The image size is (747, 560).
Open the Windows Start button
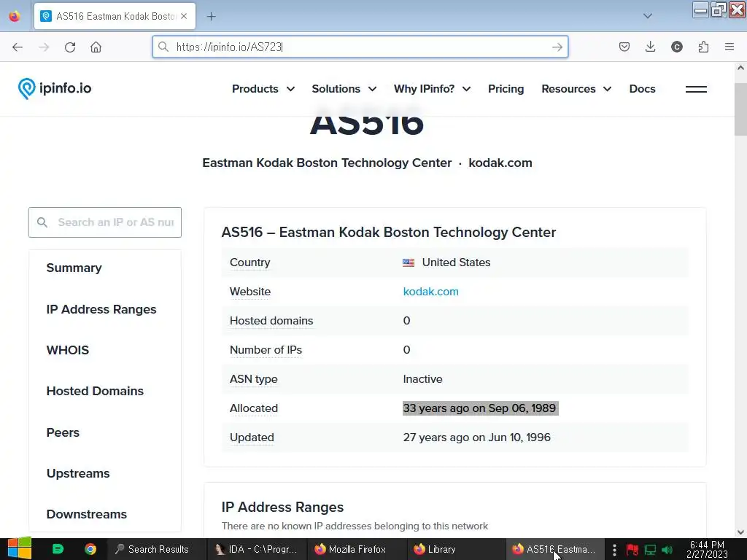pyautogui.click(x=19, y=549)
